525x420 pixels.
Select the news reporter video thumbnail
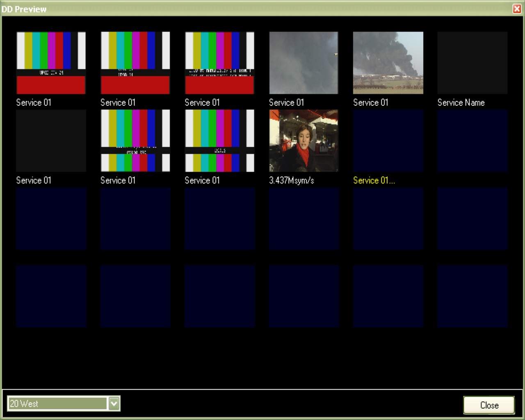click(304, 141)
